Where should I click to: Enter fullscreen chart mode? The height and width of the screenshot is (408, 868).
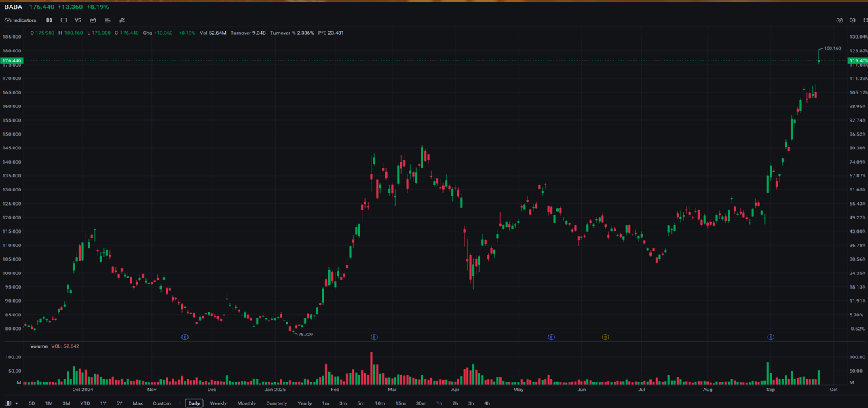(x=865, y=20)
